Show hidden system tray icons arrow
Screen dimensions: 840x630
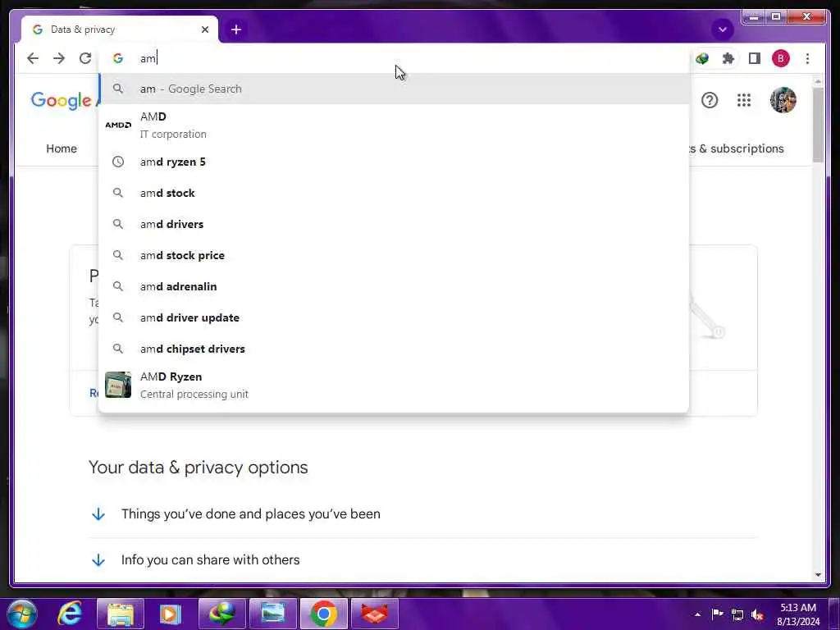[x=697, y=614]
